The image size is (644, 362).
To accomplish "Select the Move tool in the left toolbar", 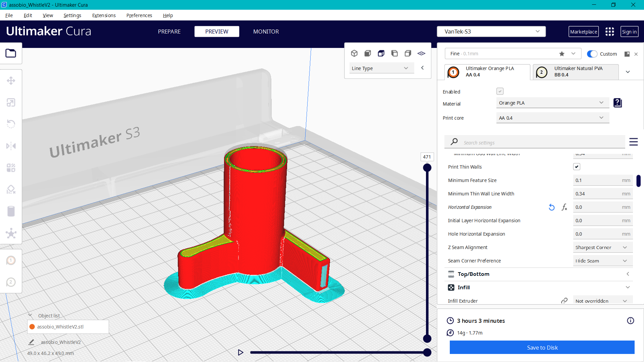I will click(11, 80).
